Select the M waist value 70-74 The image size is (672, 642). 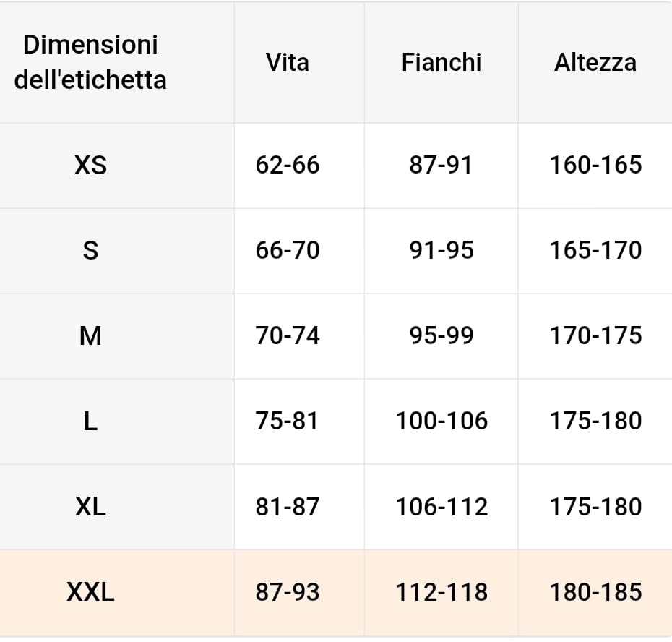pyautogui.click(x=288, y=336)
